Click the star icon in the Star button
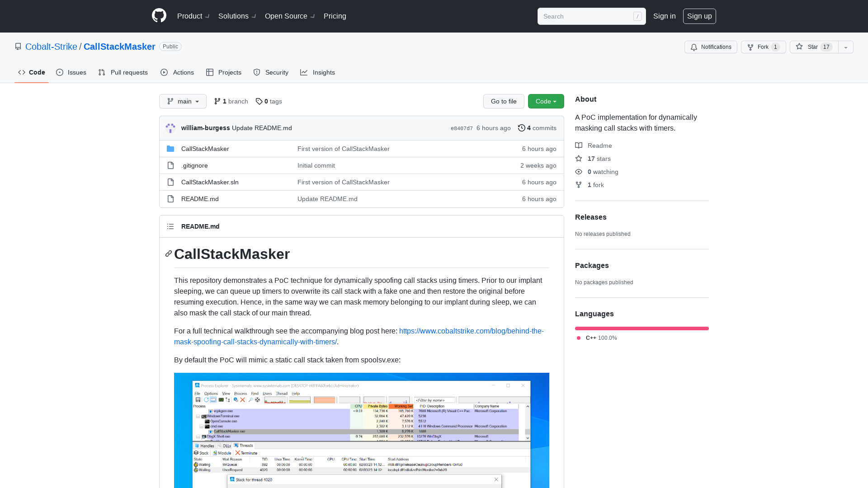 click(x=799, y=47)
